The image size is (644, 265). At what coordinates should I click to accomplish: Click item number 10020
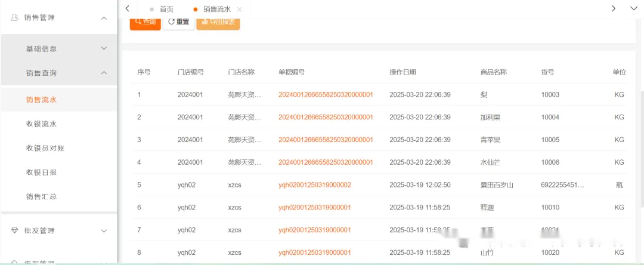(550, 252)
